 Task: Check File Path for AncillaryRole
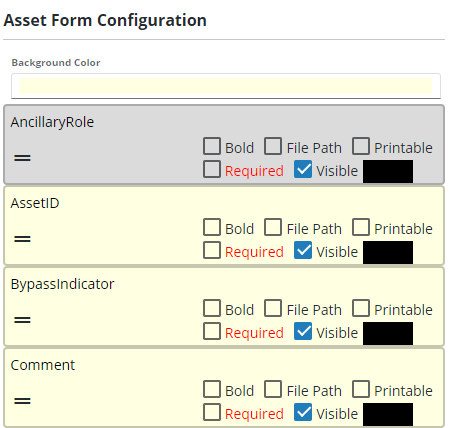point(273,146)
